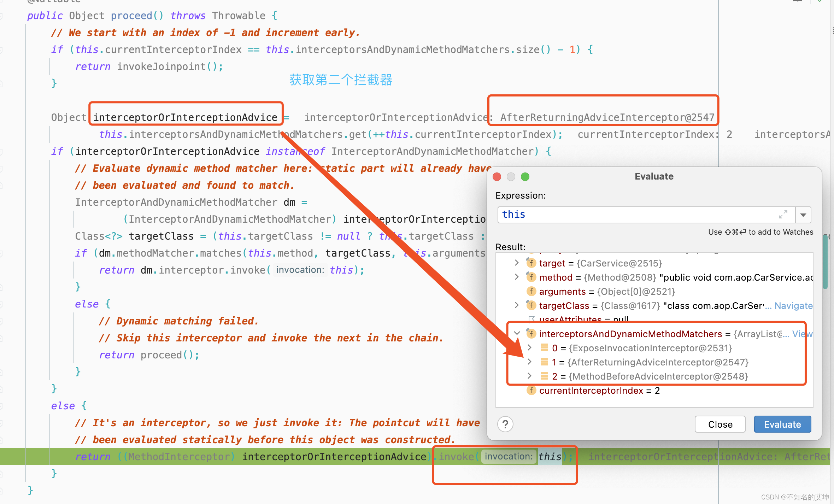834x504 pixels.
Task: Click 'invokeJoinpoint()' in the return statement
Action: (x=167, y=66)
